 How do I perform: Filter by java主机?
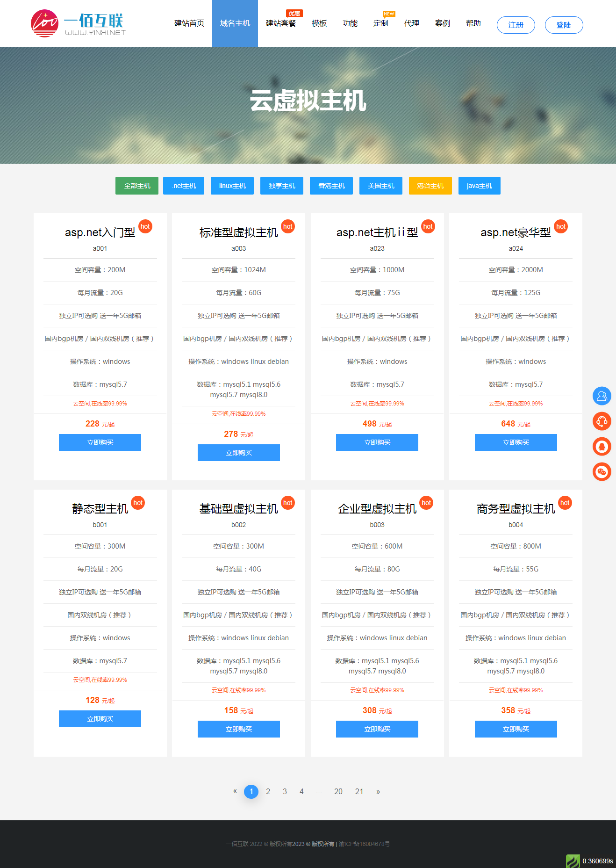tap(480, 186)
